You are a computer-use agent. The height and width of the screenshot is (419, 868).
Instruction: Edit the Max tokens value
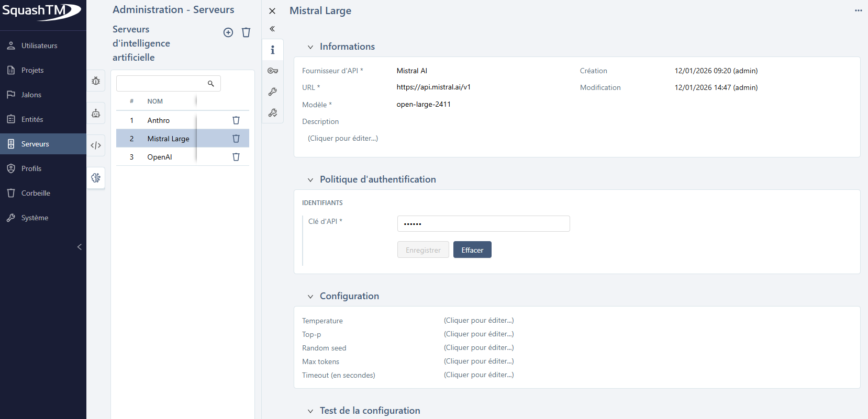click(479, 361)
